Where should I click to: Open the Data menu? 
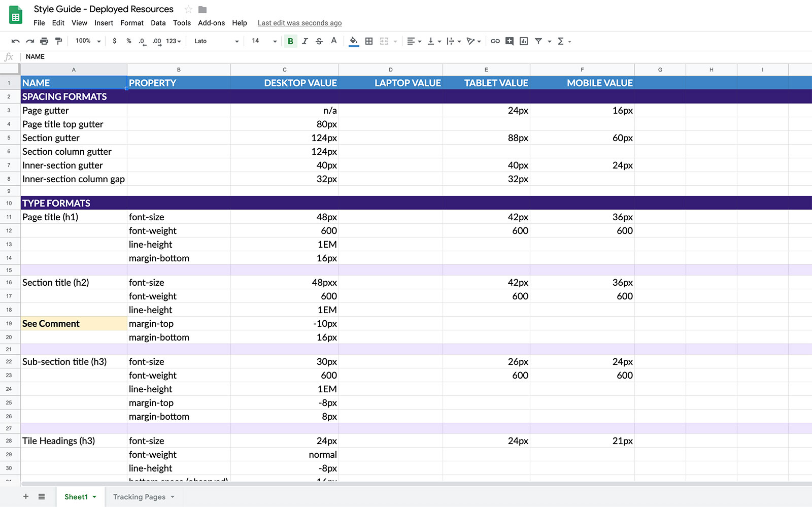(158, 23)
